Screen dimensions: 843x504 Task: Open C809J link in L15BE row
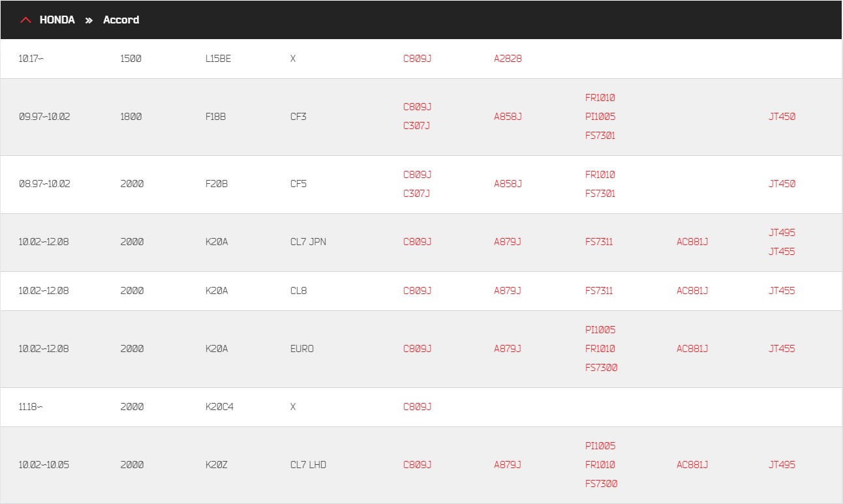coord(417,59)
